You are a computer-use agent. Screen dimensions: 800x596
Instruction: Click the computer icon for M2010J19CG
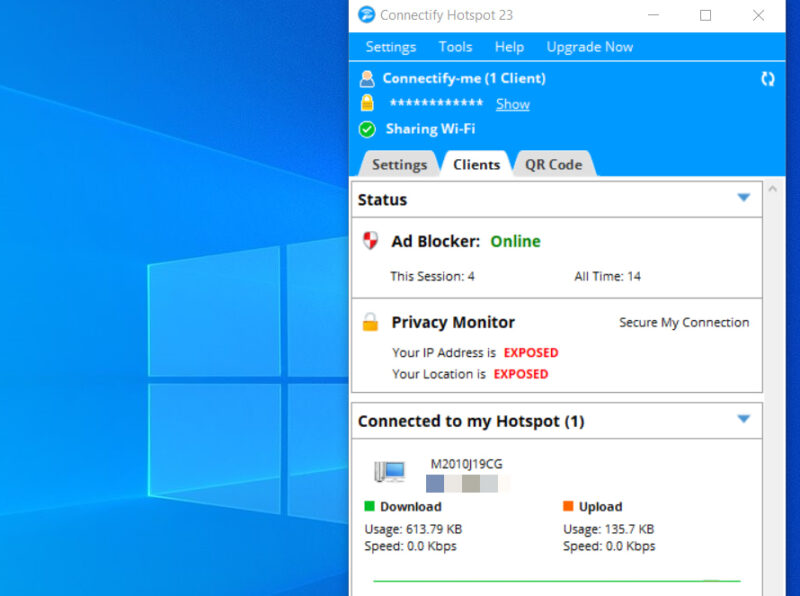389,471
